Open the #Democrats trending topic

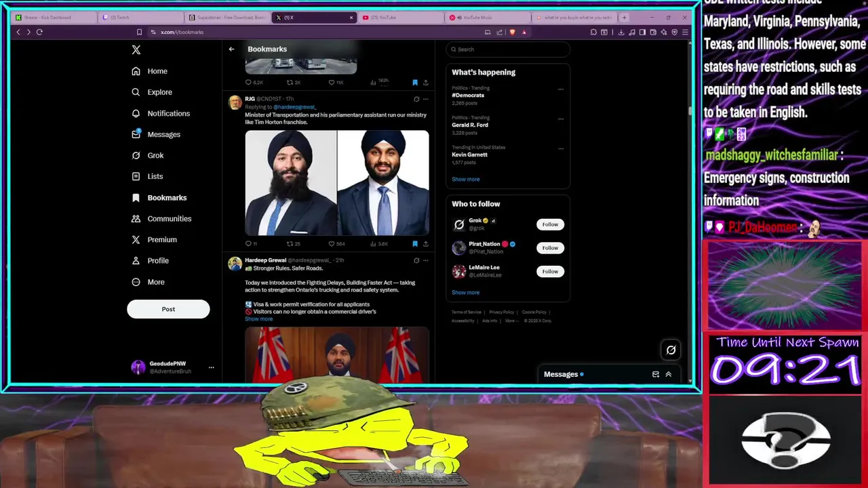468,96
